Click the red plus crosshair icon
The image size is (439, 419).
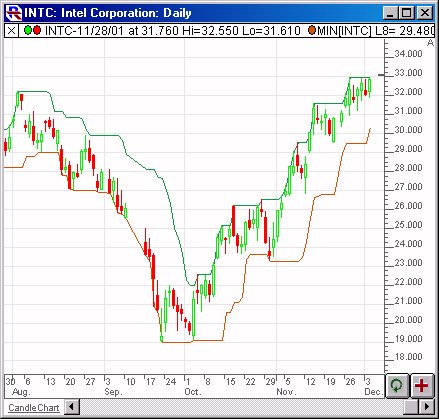[x=422, y=386]
